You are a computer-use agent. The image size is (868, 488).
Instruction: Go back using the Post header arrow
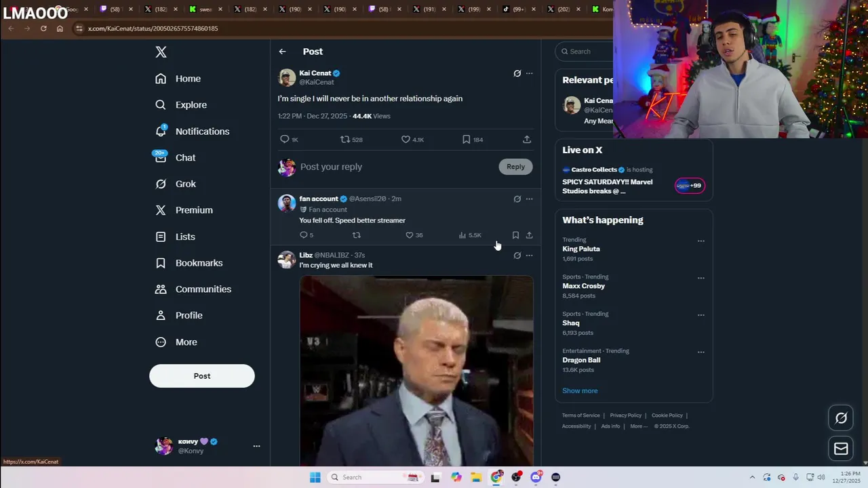coord(282,52)
